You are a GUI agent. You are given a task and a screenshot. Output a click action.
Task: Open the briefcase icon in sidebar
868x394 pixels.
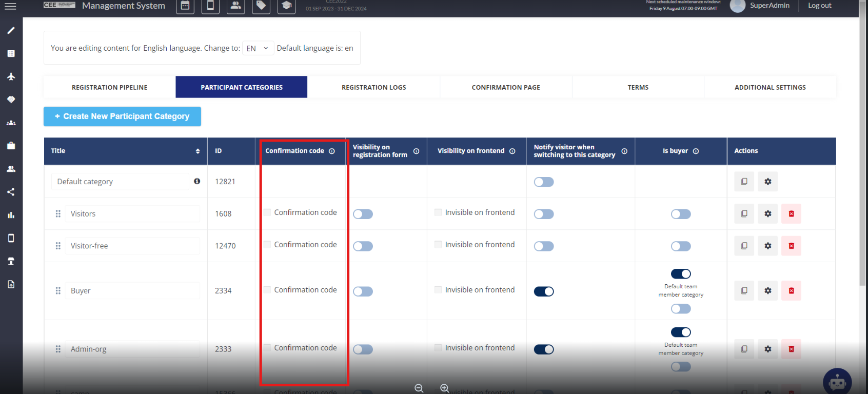click(11, 146)
